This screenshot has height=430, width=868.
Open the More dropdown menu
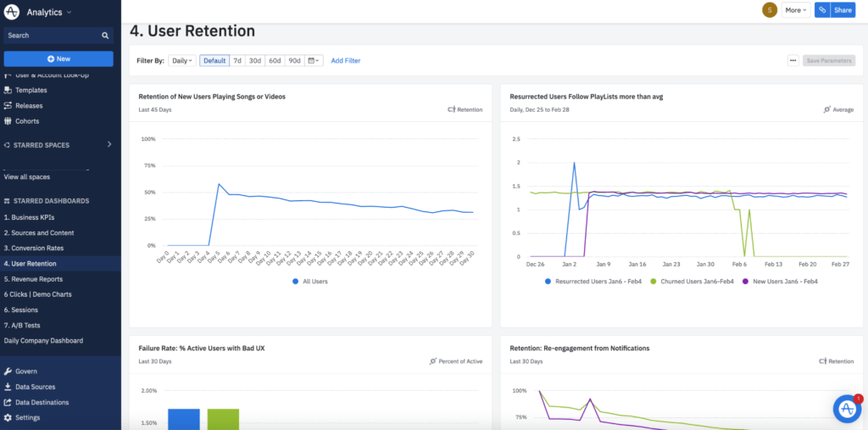click(x=795, y=10)
